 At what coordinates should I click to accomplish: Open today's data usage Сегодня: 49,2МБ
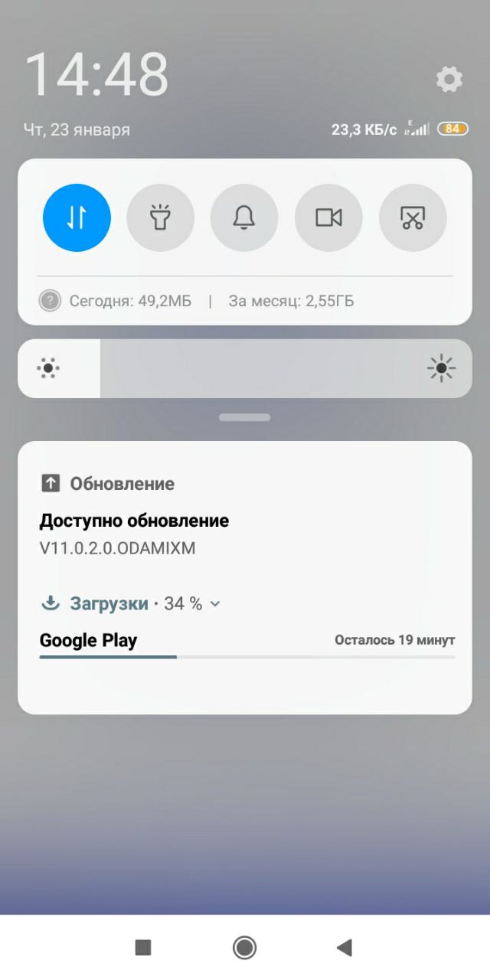pos(130,301)
